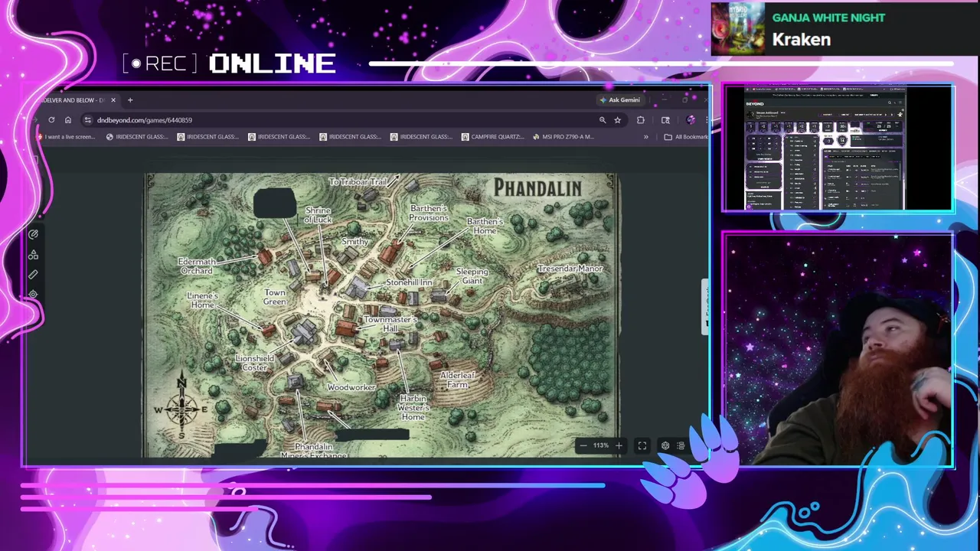Click the Alderleaf Farm map label

point(458,380)
